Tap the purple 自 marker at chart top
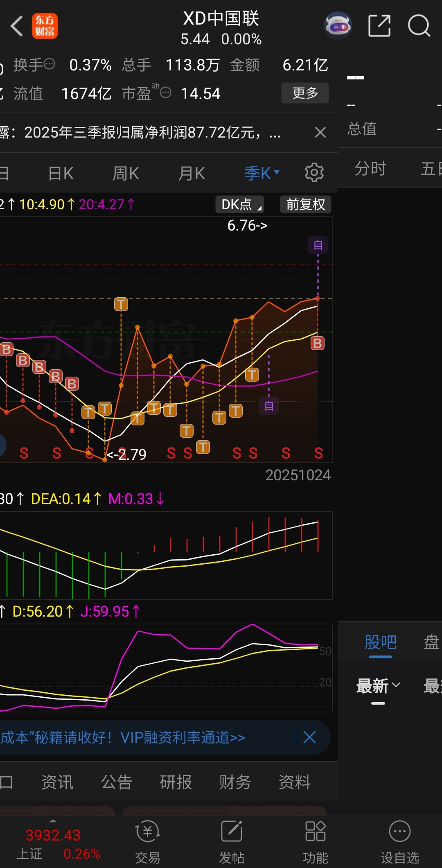The height and width of the screenshot is (868, 442). pos(318,245)
